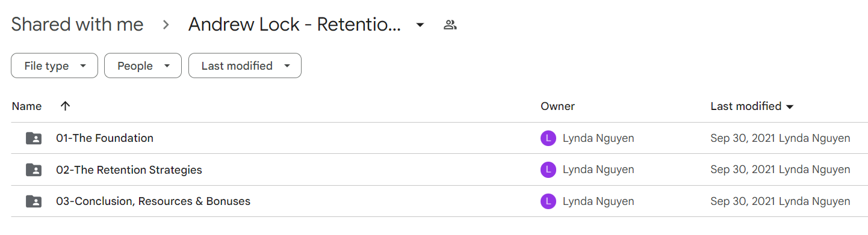
Task: Open the File type filter dropdown
Action: [54, 66]
